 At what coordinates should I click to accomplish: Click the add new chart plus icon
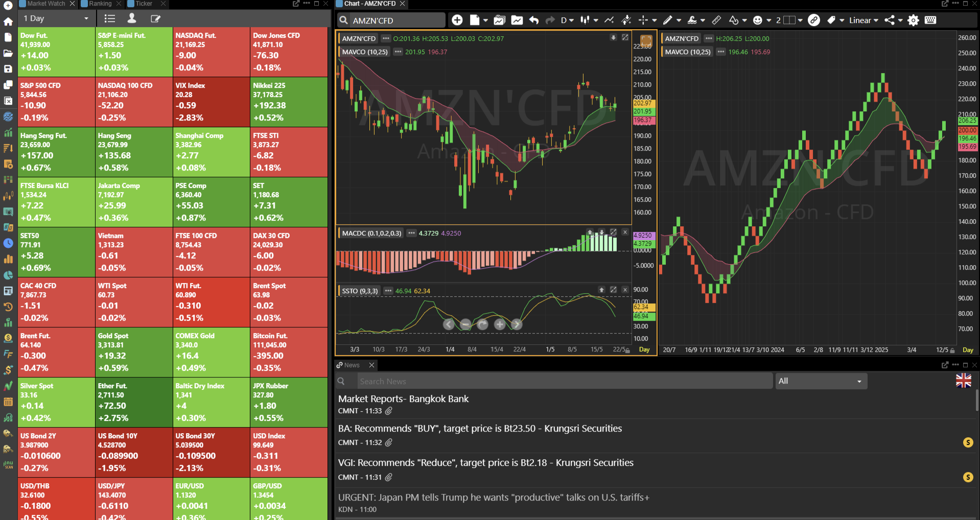457,20
